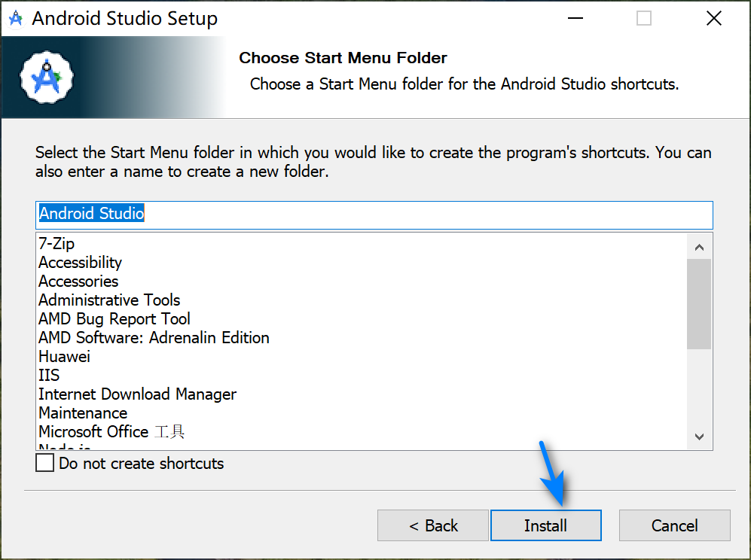This screenshot has width=751, height=560.
Task: Click the Start Menu folder name field
Action: point(374,214)
